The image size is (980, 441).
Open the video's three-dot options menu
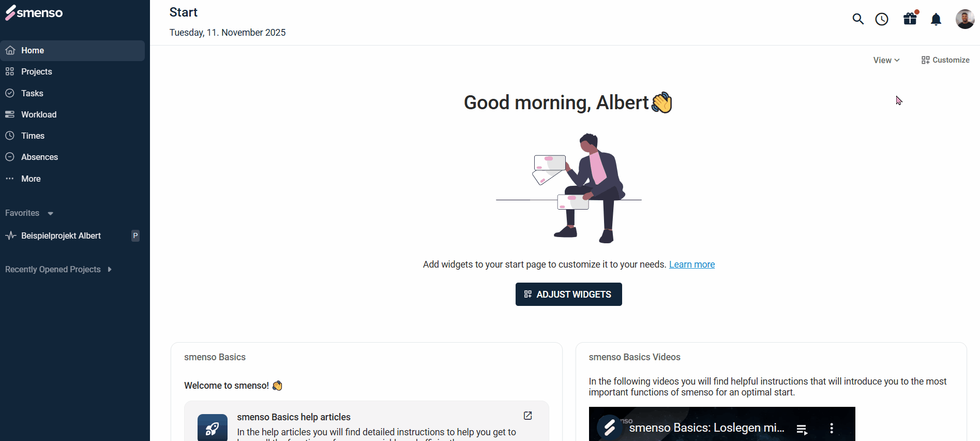832,428
